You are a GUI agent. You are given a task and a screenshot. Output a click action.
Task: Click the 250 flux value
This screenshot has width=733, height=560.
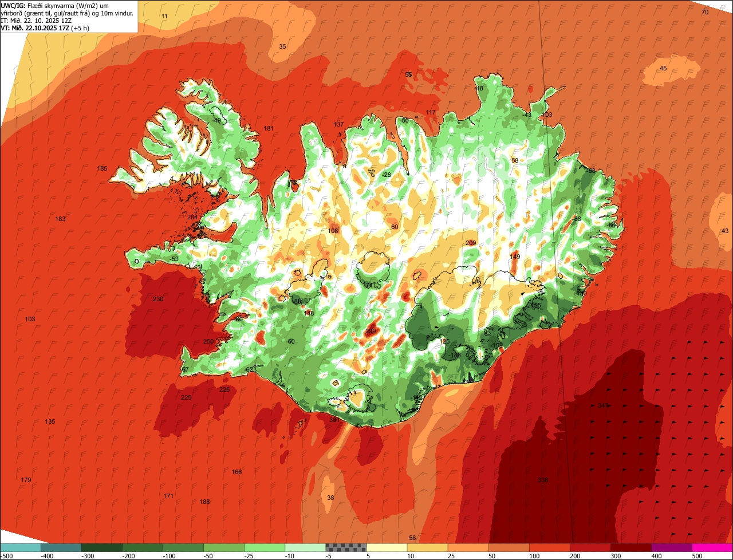click(x=208, y=341)
